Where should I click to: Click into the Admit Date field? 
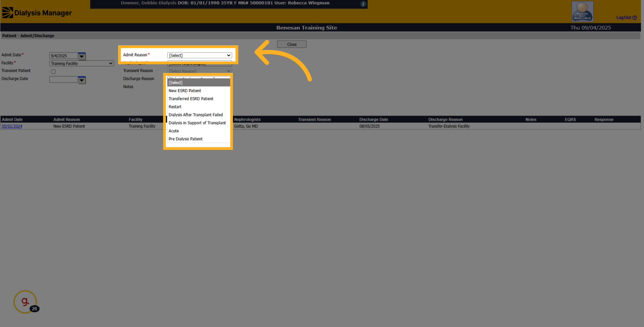64,56
